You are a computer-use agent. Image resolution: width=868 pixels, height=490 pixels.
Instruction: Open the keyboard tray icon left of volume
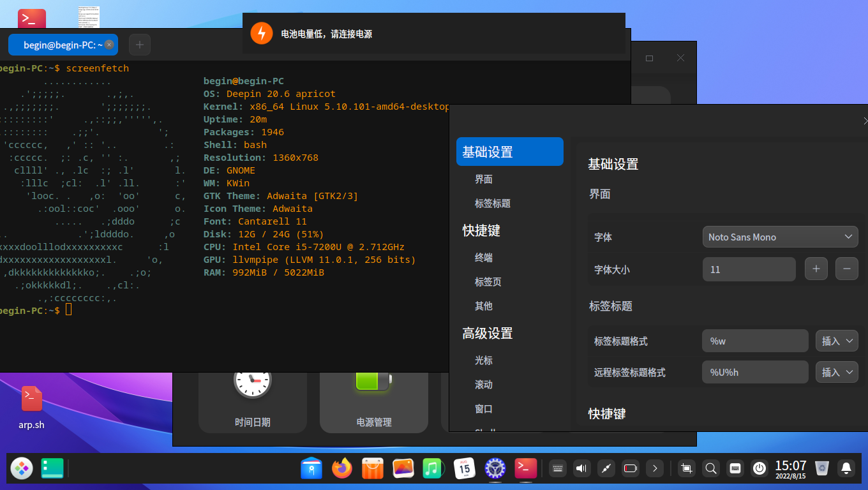click(x=557, y=468)
